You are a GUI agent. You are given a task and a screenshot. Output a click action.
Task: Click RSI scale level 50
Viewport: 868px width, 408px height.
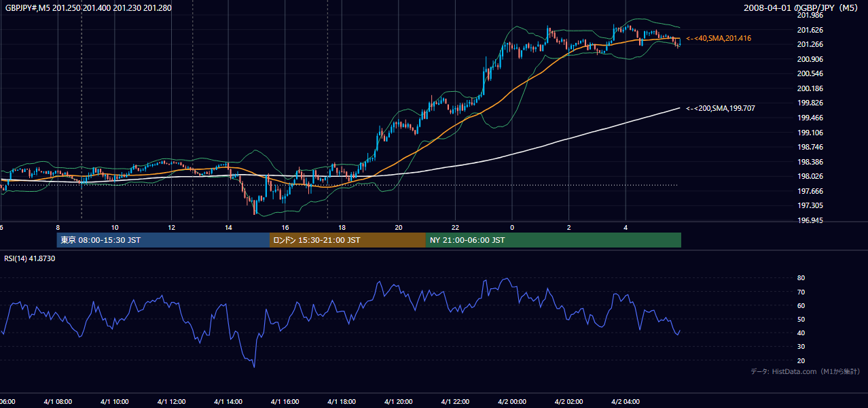click(x=801, y=319)
